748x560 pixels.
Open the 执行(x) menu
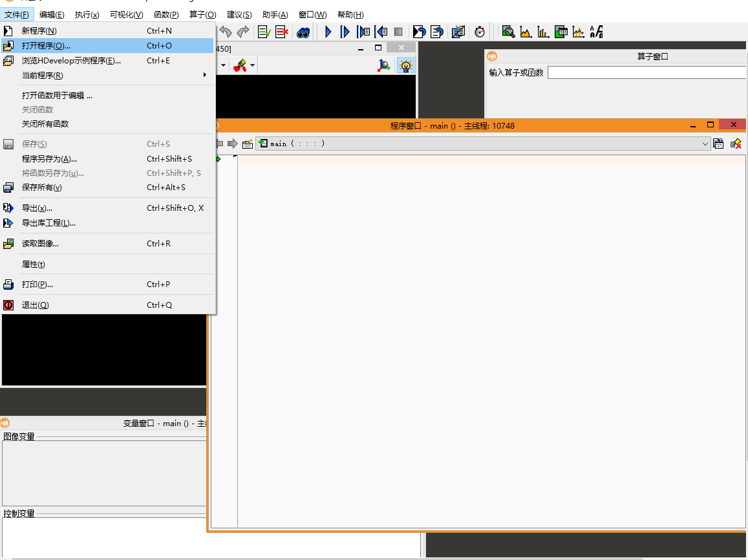point(87,15)
